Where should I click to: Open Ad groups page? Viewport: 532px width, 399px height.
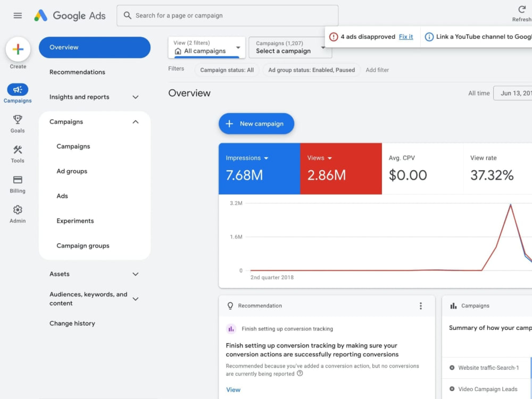72,171
